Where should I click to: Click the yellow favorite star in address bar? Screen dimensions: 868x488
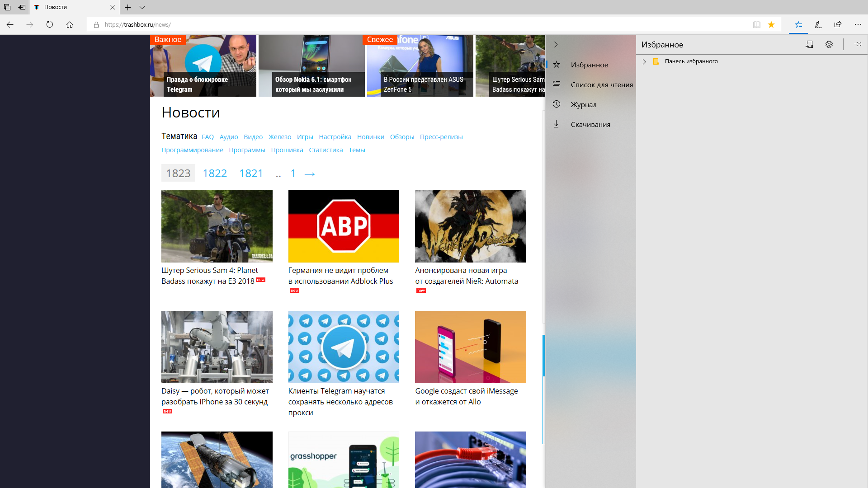771,24
